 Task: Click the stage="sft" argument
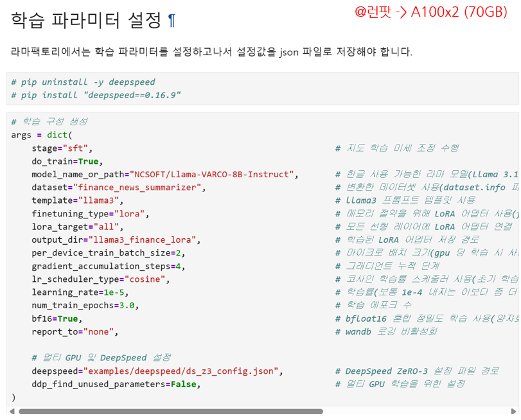[62, 148]
